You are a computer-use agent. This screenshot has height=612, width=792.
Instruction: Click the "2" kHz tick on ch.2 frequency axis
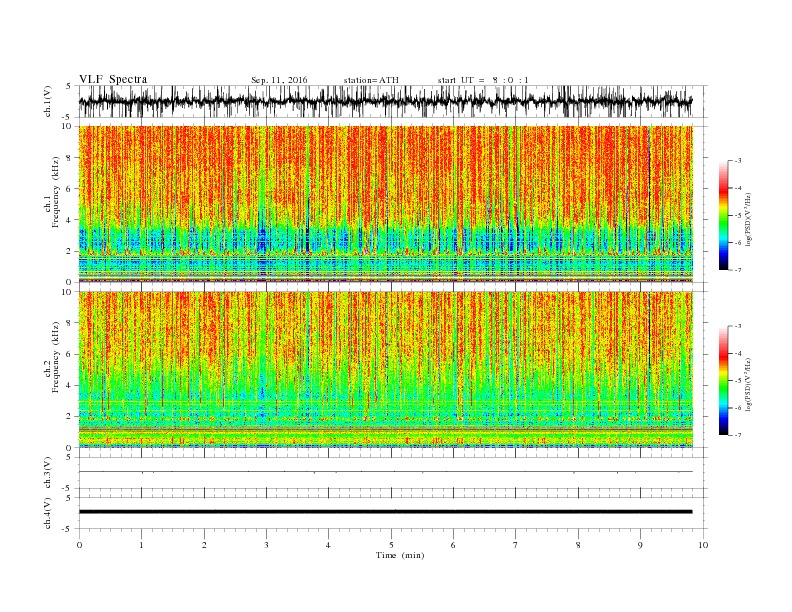pos(70,417)
